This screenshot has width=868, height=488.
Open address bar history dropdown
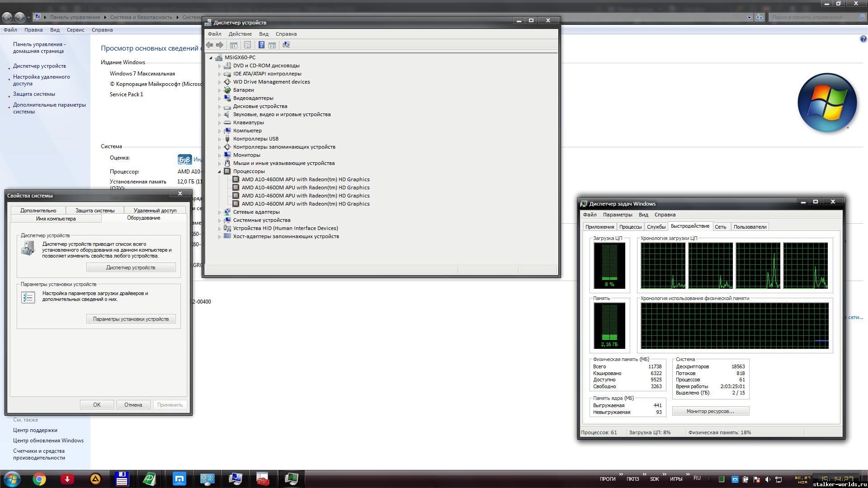[749, 17]
